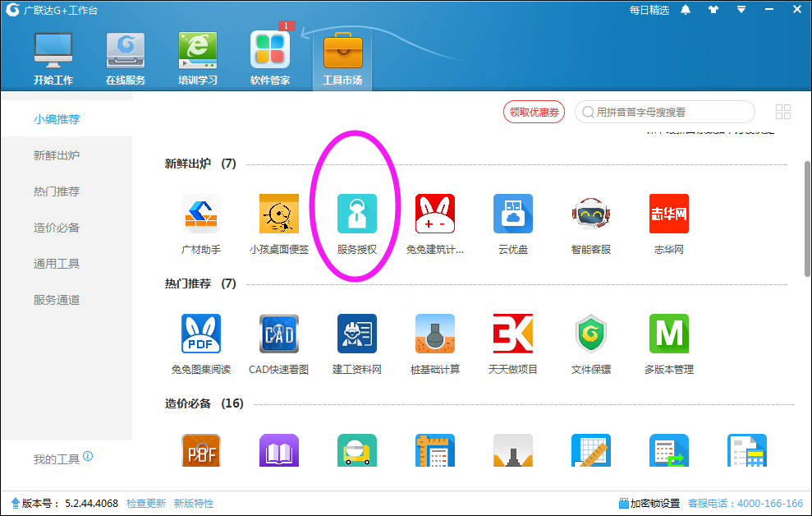
Task: Click the document convert arrow icon under 造价必备
Action: pos(668,450)
